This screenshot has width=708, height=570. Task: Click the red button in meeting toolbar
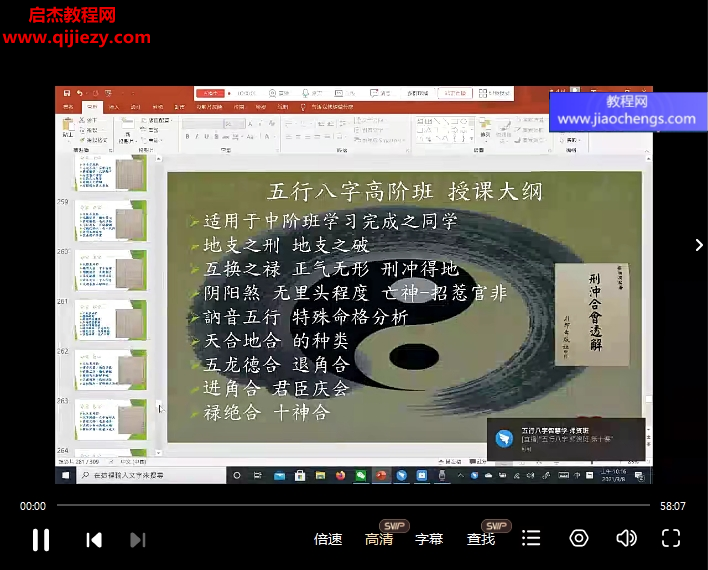tap(211, 93)
